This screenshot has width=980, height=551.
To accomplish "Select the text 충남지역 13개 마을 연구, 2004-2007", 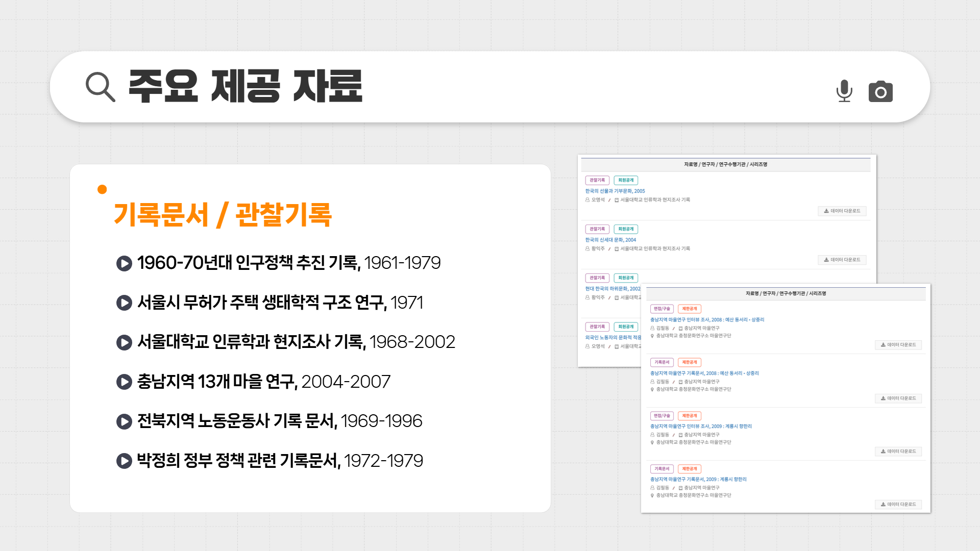I will (x=264, y=382).
